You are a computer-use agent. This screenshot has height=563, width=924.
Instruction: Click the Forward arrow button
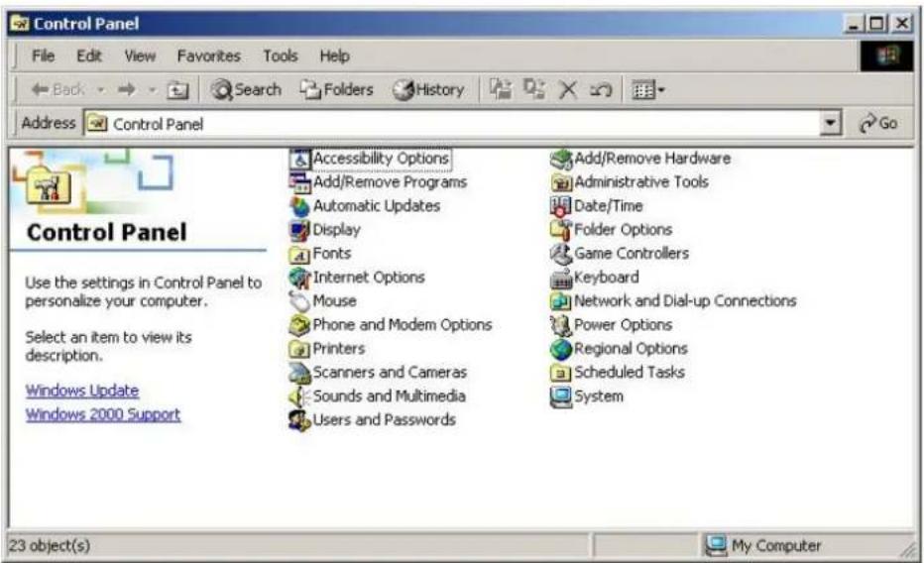pyautogui.click(x=127, y=90)
